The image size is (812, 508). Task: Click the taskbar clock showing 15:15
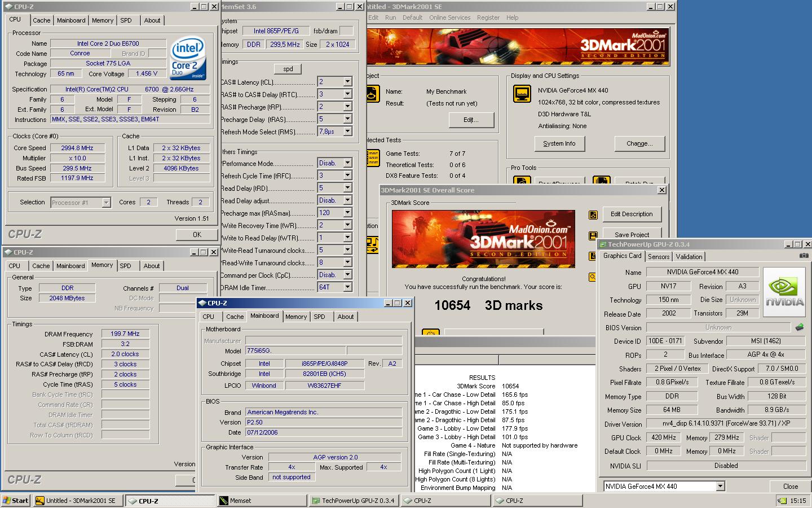point(798,501)
